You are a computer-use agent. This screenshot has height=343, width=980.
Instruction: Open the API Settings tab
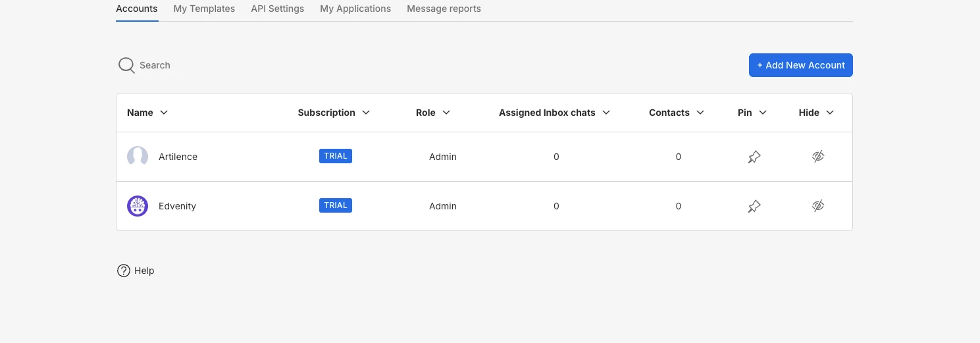[x=277, y=9]
